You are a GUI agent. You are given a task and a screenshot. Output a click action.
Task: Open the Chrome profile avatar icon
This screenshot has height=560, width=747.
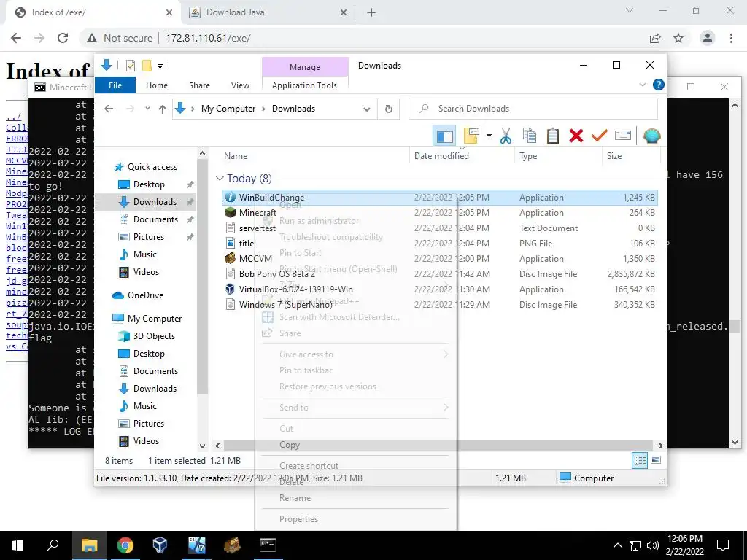pos(708,38)
